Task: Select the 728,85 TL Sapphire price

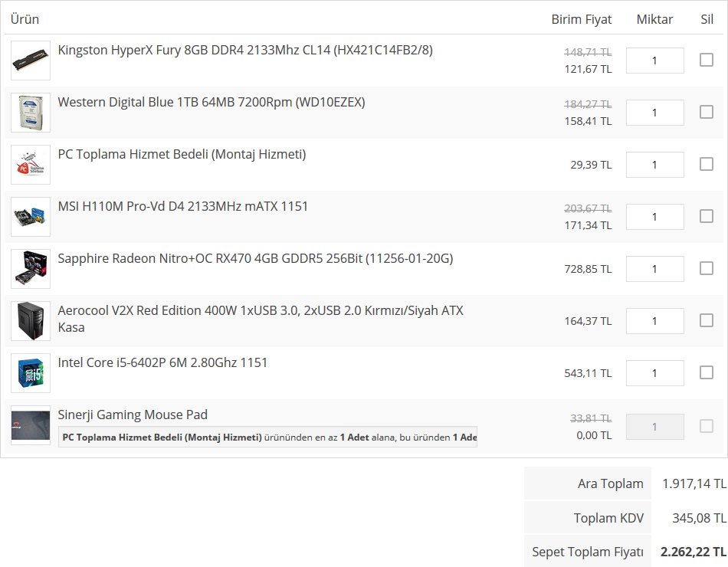Action: click(588, 269)
